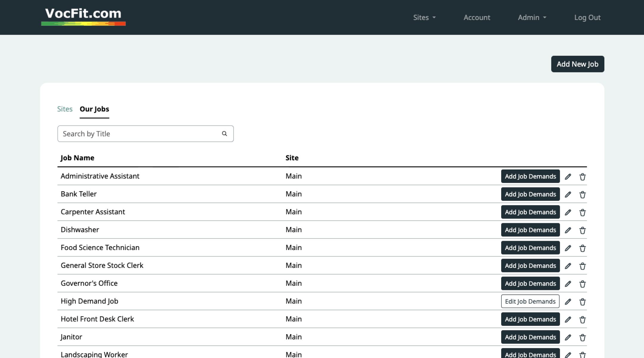Remove General Store Stock Clerk via trash icon

(x=582, y=266)
